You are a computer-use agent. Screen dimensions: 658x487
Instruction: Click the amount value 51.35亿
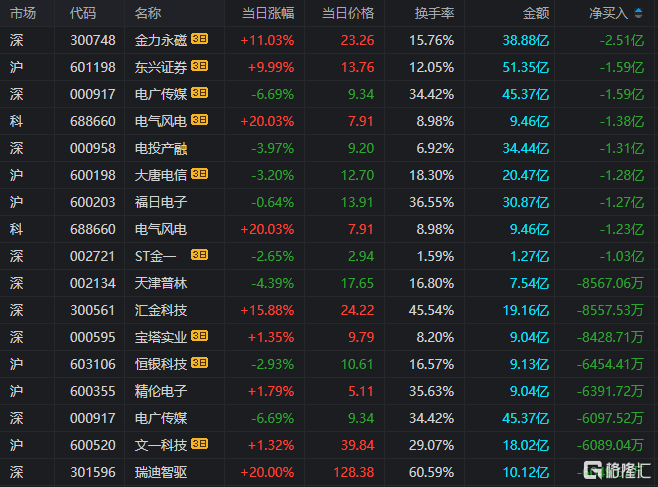526,67
